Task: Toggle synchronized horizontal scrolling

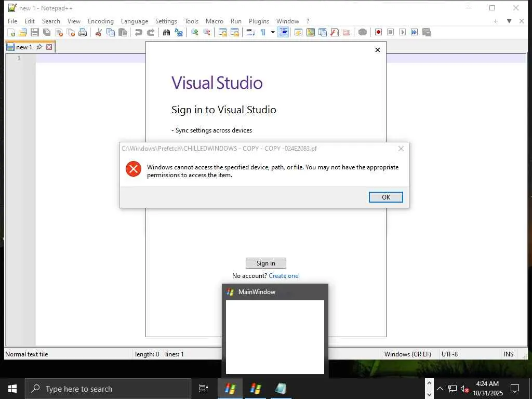Action: click(x=234, y=33)
